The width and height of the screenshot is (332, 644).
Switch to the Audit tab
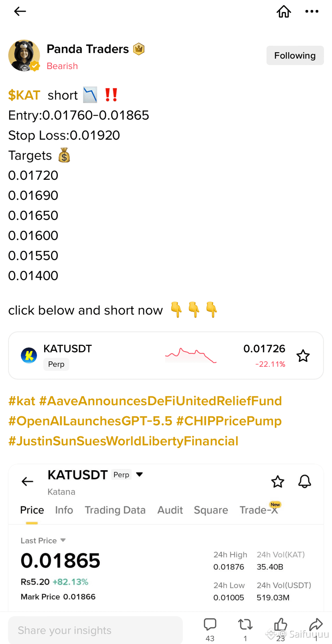point(170,510)
